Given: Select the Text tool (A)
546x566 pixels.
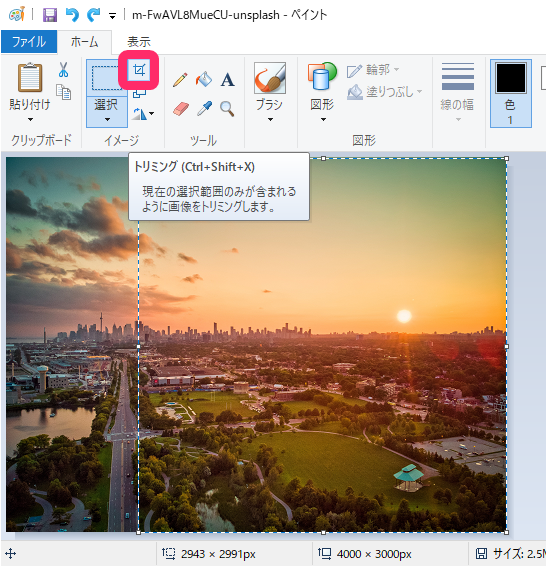Looking at the screenshot, I should point(227,80).
